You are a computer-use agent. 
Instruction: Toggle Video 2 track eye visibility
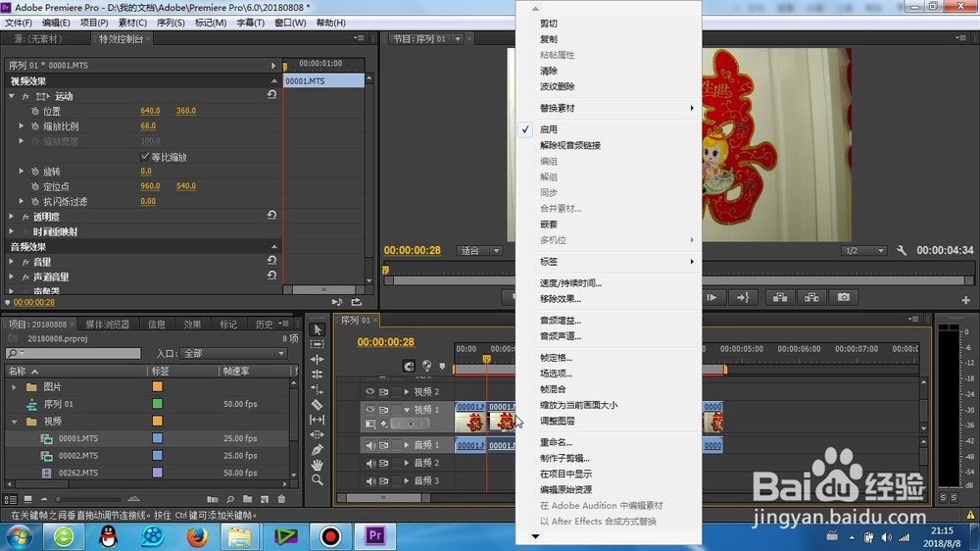coord(370,391)
